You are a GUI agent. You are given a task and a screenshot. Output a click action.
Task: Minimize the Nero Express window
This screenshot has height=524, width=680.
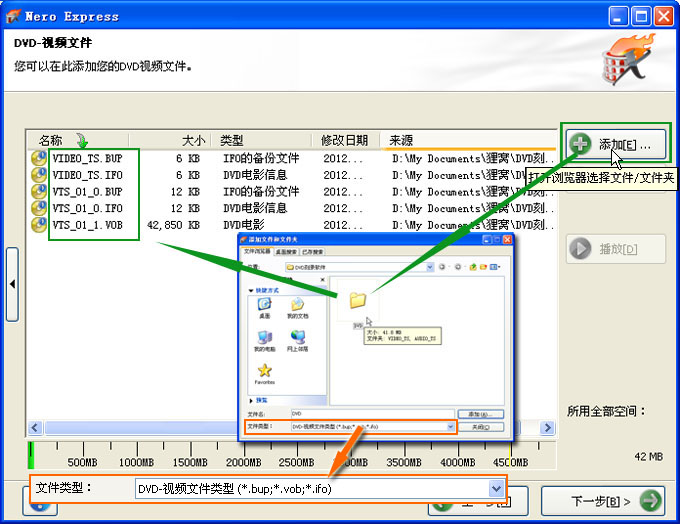(x=618, y=16)
